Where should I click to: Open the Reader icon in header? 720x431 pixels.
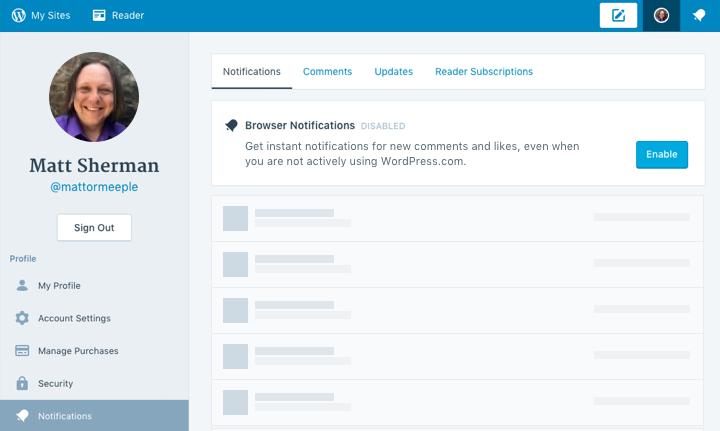click(99, 16)
